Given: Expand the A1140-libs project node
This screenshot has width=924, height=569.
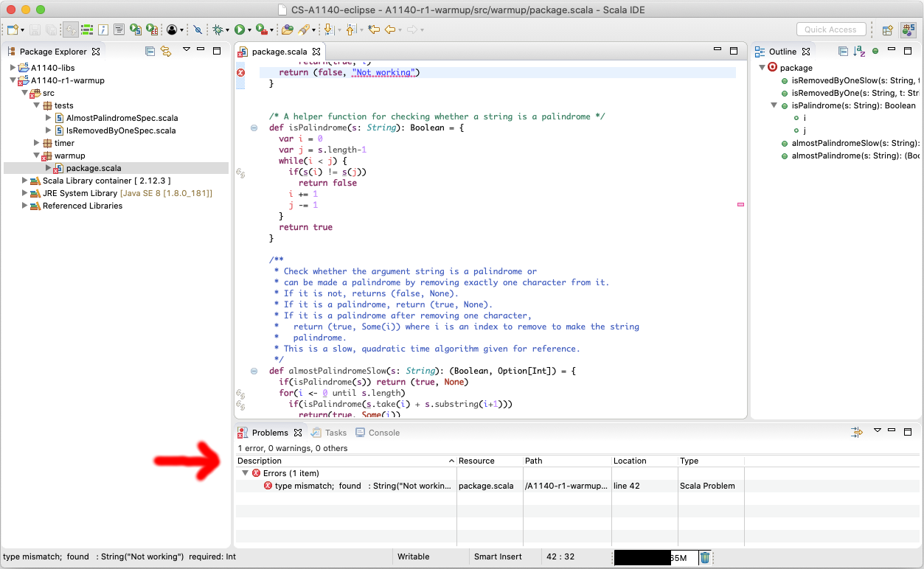Looking at the screenshot, I should point(13,68).
